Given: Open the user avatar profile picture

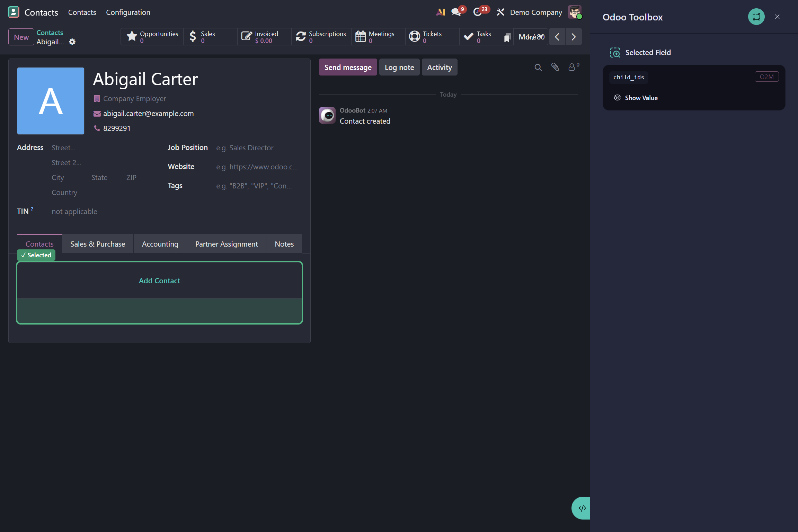Looking at the screenshot, I should (x=575, y=12).
